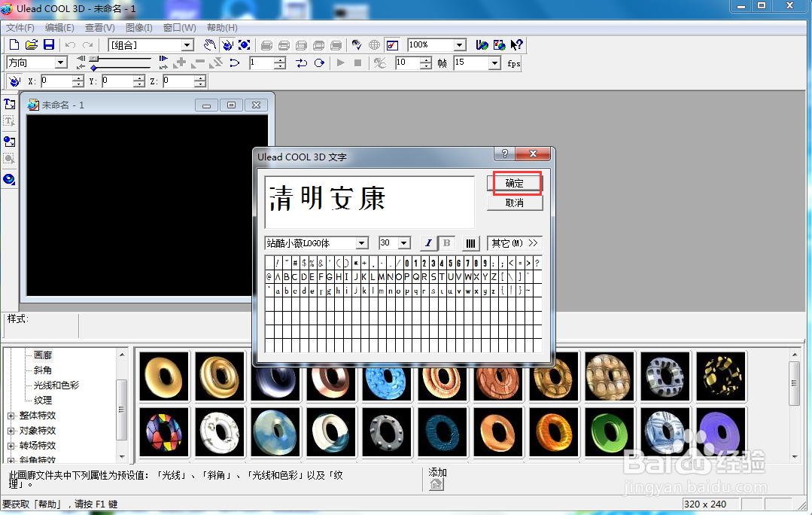Open the 图像(I) menu
812x515 pixels.
(138, 27)
